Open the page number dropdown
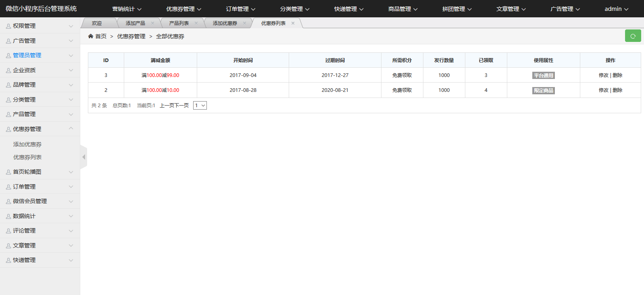This screenshot has width=644, height=295. pyautogui.click(x=200, y=106)
